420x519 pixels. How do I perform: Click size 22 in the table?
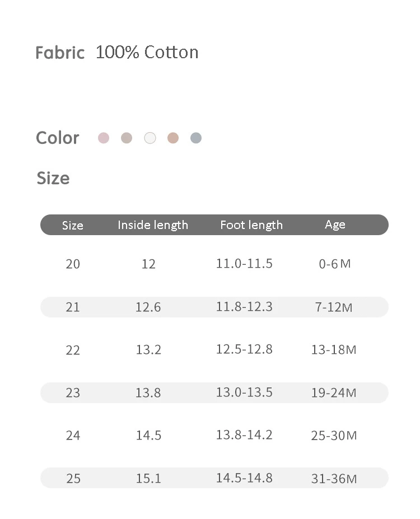73,350
